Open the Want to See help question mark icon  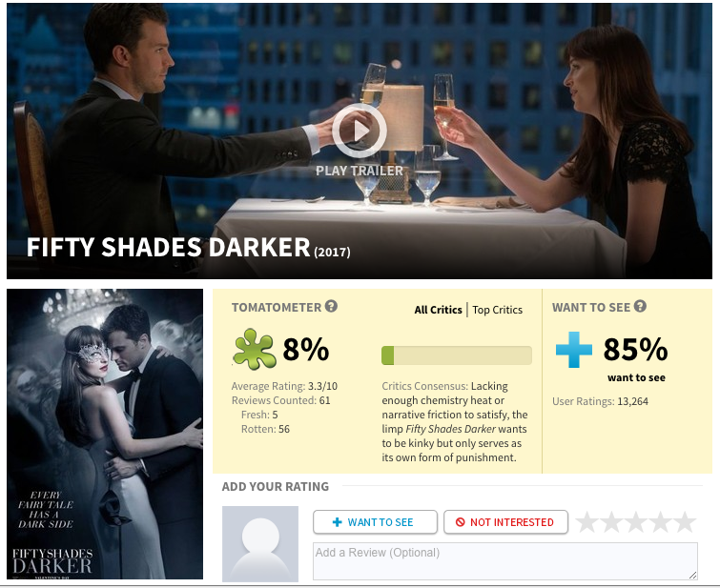coord(640,306)
